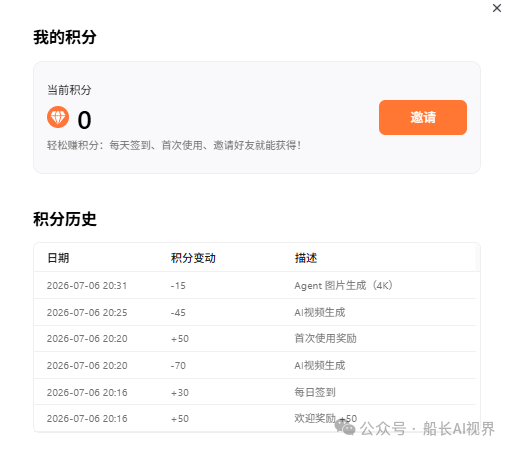Select the -15 points change cell
The image size is (511, 449).
(178, 286)
